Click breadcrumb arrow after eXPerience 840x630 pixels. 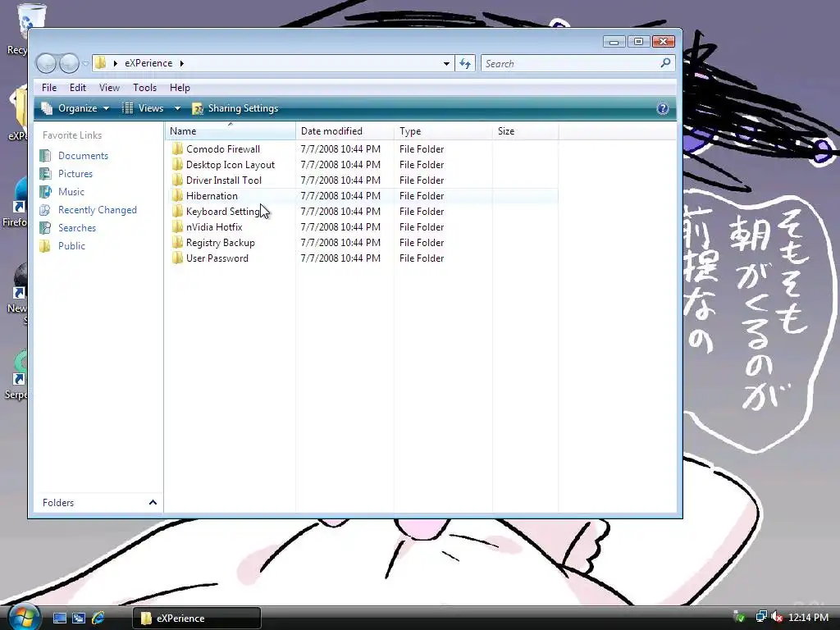[x=182, y=63]
